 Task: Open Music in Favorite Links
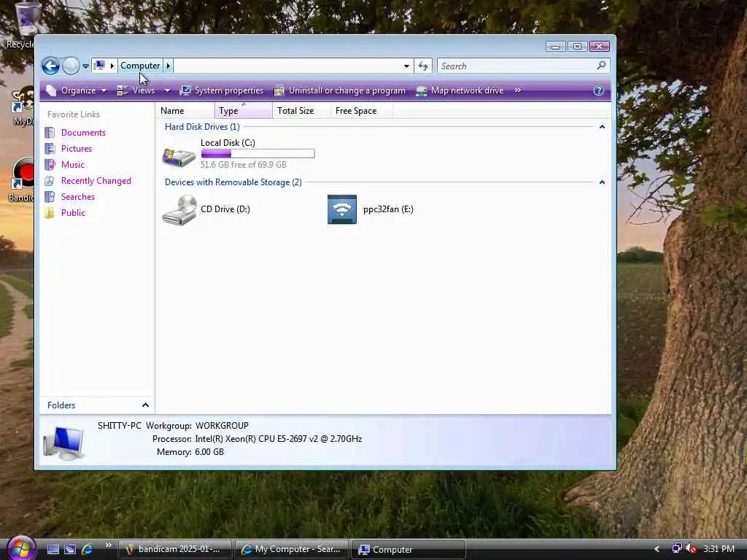pos(72,164)
